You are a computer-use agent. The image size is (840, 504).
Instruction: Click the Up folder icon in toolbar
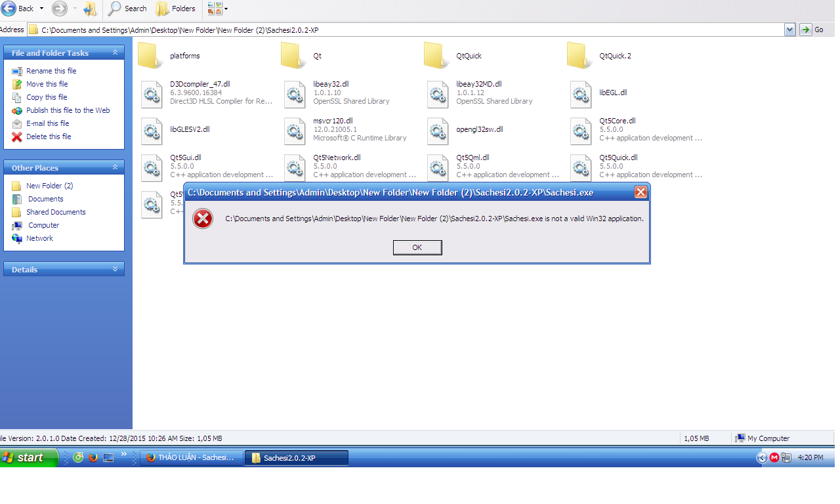91,9
